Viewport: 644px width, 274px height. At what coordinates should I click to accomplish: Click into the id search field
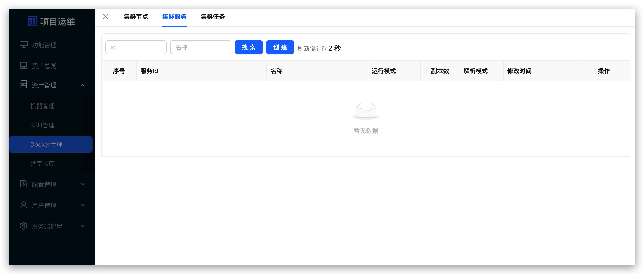pos(136,47)
